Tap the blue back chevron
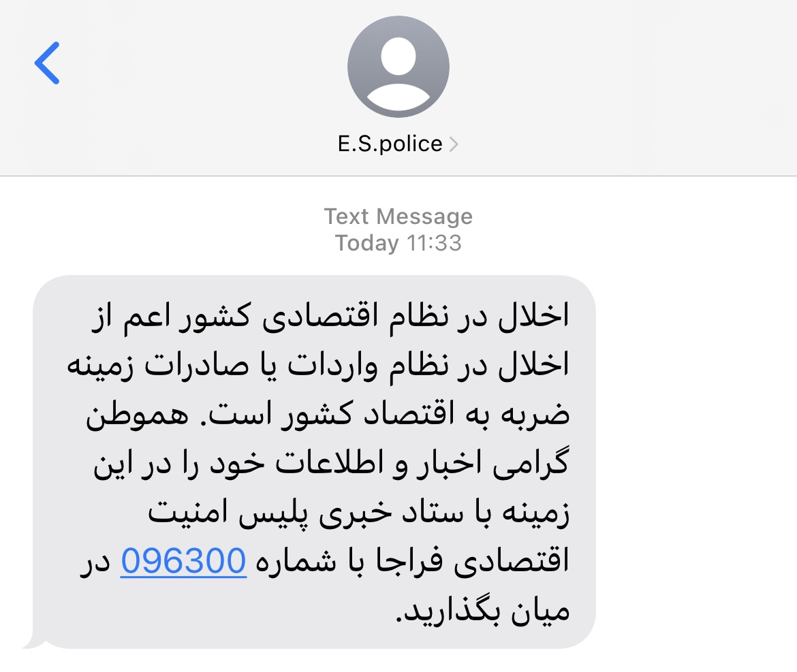The width and height of the screenshot is (797, 672). pos(47,63)
